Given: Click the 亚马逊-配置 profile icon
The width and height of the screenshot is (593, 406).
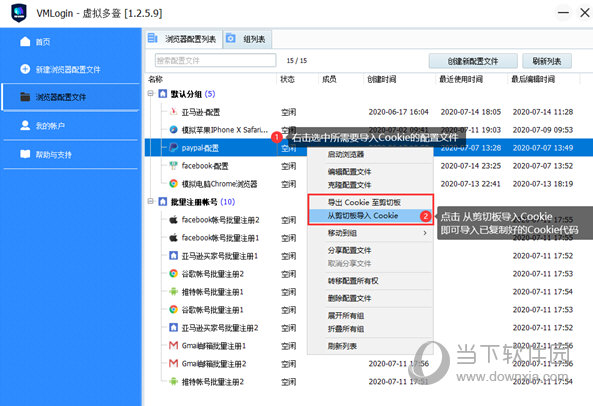Looking at the screenshot, I should tap(173, 112).
